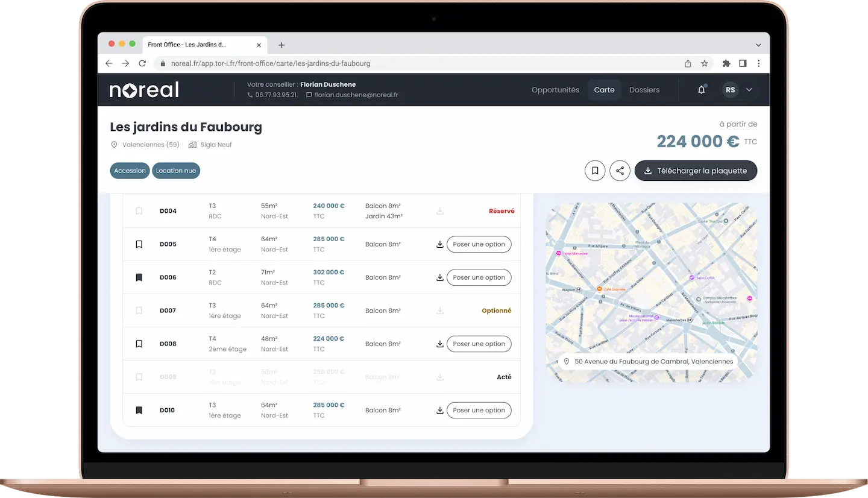Click the Réservé status on D004
Screen dimensions: 868x498
point(502,211)
